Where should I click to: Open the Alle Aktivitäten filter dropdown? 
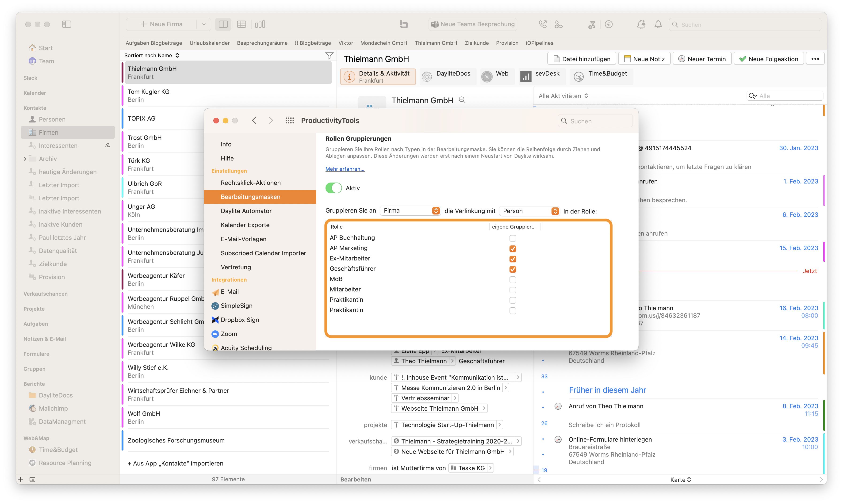[x=563, y=96]
